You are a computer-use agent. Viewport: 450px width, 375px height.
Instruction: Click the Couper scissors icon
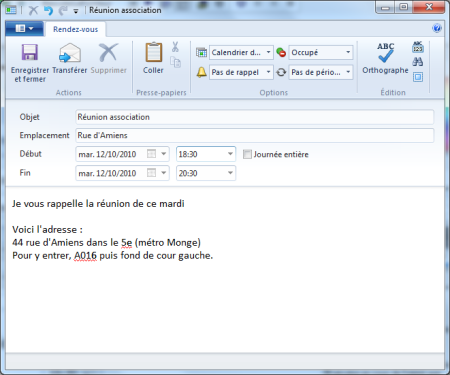(x=175, y=47)
